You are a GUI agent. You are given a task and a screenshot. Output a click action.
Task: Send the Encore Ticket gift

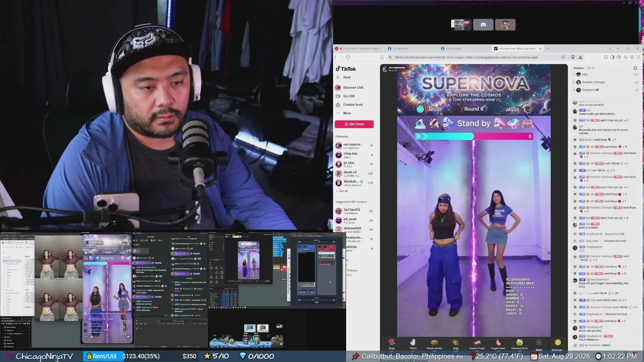click(x=476, y=343)
